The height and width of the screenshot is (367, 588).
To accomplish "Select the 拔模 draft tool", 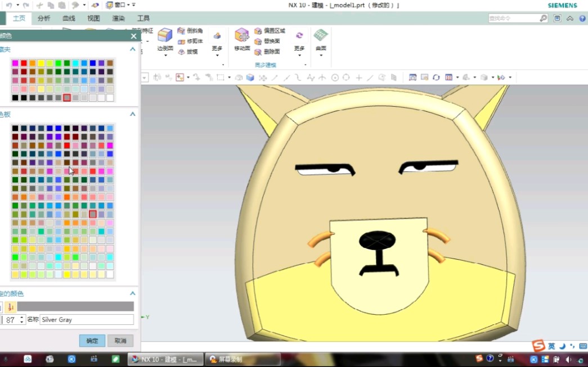I will tap(188, 52).
